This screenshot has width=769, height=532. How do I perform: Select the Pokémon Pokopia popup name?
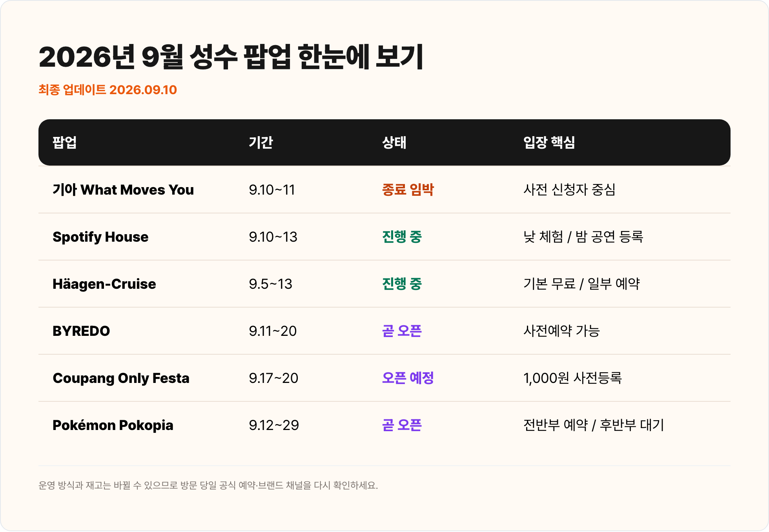pyautogui.click(x=113, y=425)
